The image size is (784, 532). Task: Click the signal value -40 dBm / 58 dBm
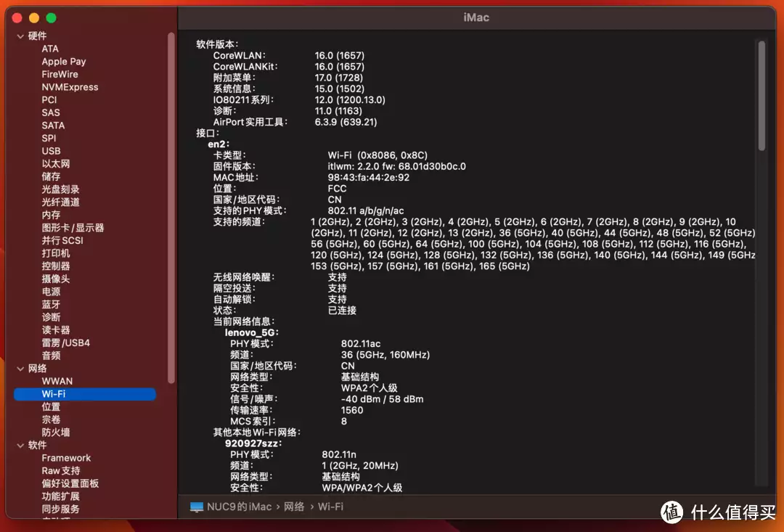point(382,399)
